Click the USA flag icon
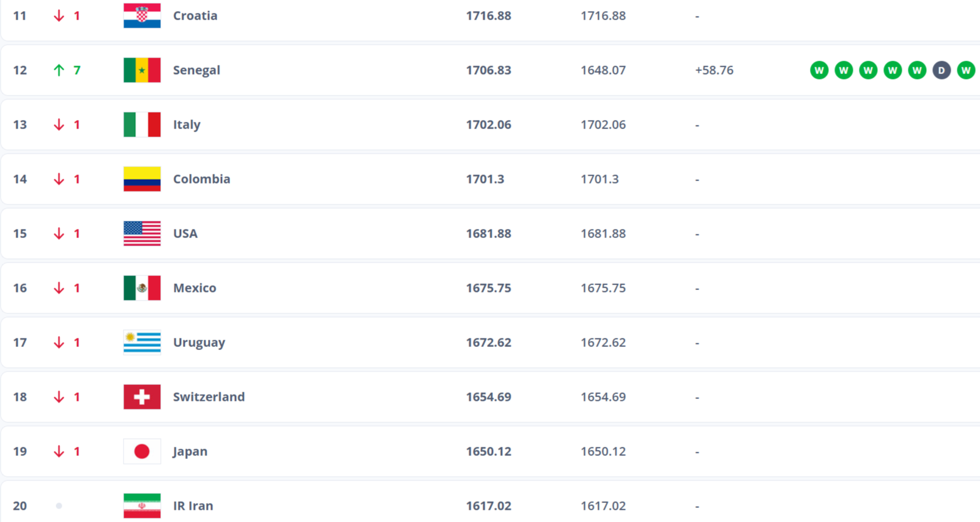The width and height of the screenshot is (980, 522). tap(142, 234)
